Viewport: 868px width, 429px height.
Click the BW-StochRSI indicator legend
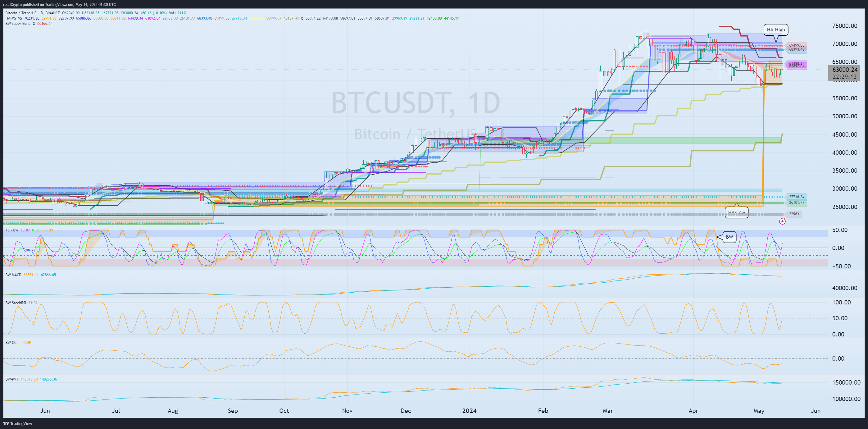point(16,303)
